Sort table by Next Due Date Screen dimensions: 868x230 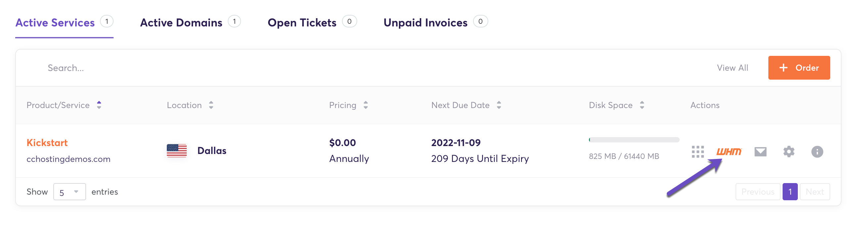499,105
